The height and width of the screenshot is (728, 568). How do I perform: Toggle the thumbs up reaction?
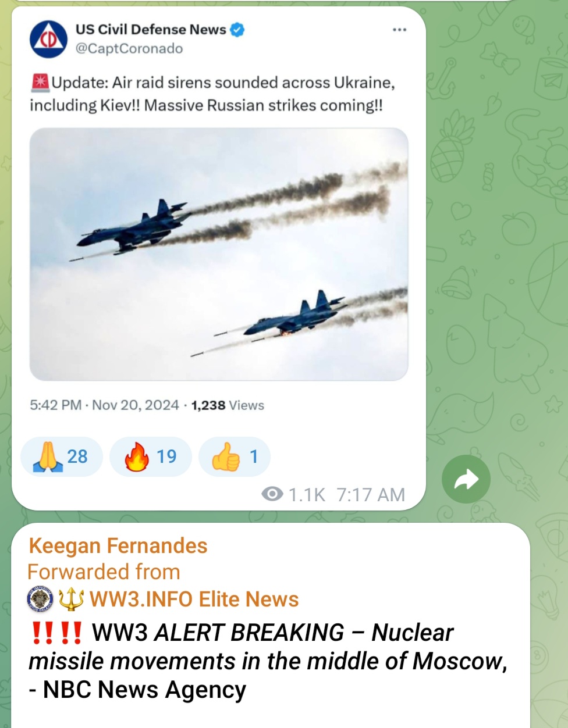pos(235,456)
